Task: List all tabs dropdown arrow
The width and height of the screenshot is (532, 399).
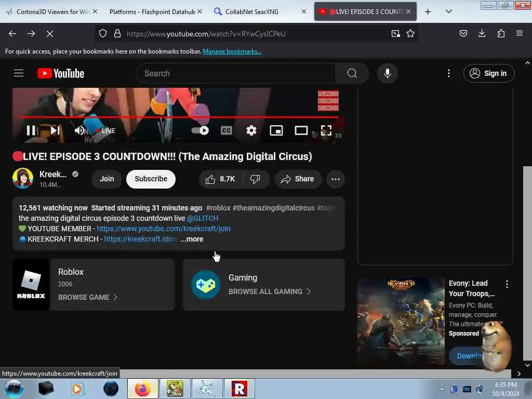Action: [x=448, y=11]
